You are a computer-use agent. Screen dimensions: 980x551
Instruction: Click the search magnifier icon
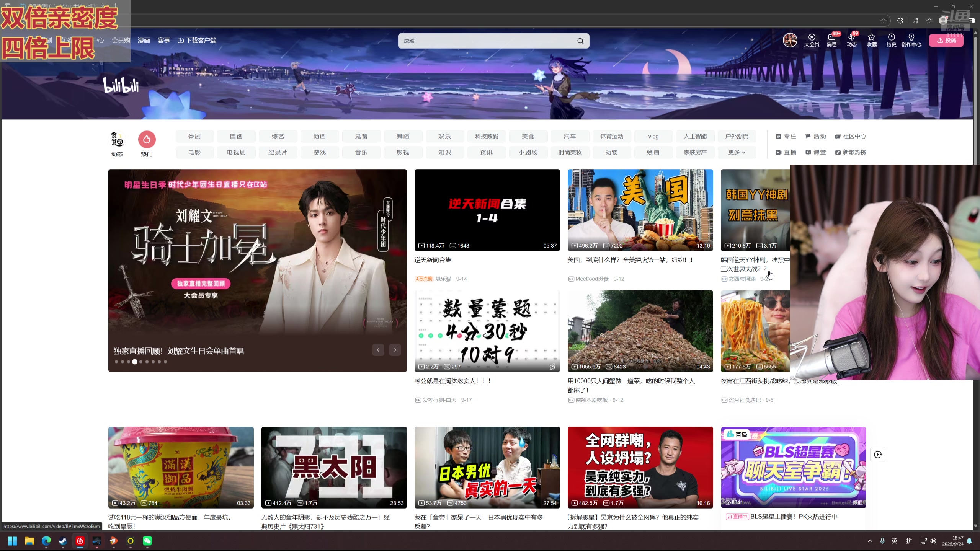580,41
